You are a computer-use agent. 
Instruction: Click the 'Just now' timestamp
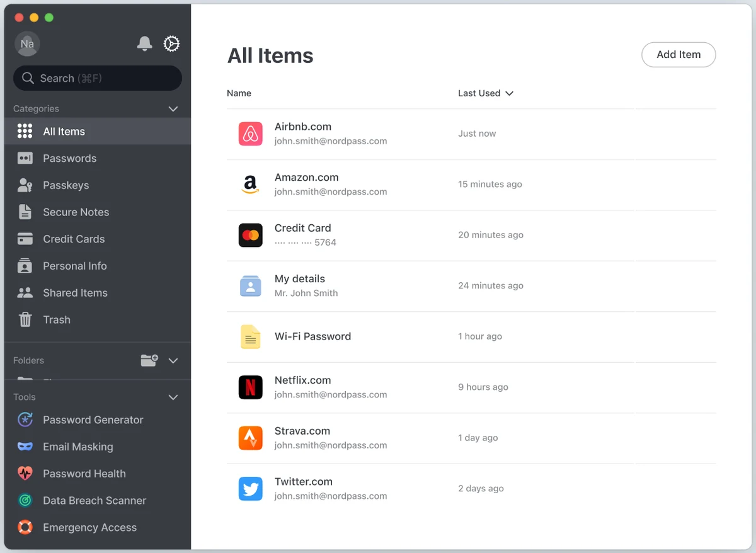(x=477, y=134)
